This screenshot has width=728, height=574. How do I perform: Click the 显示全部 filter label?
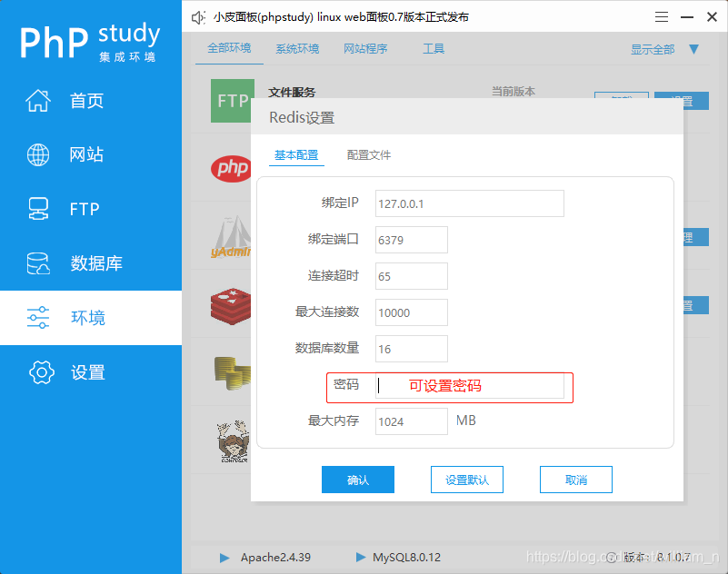tap(653, 50)
